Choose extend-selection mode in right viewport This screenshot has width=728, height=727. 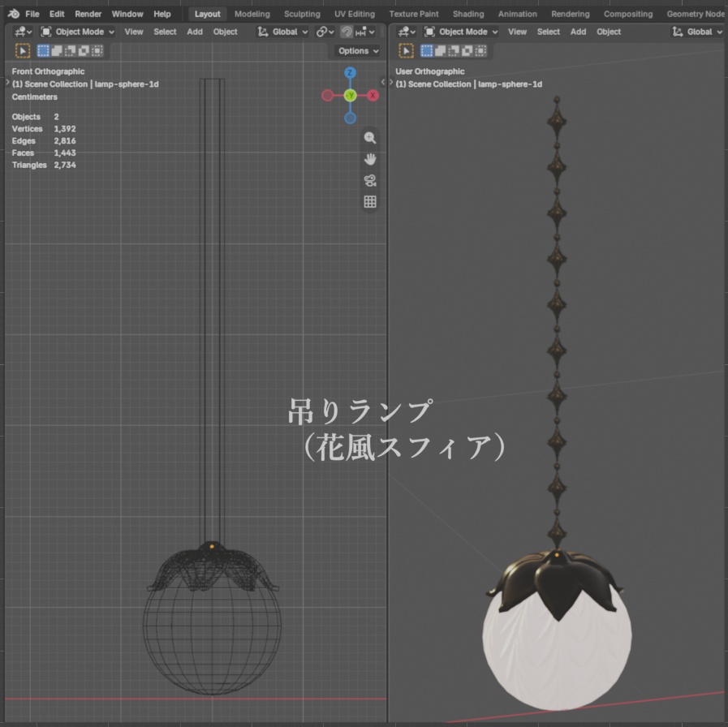click(x=440, y=50)
